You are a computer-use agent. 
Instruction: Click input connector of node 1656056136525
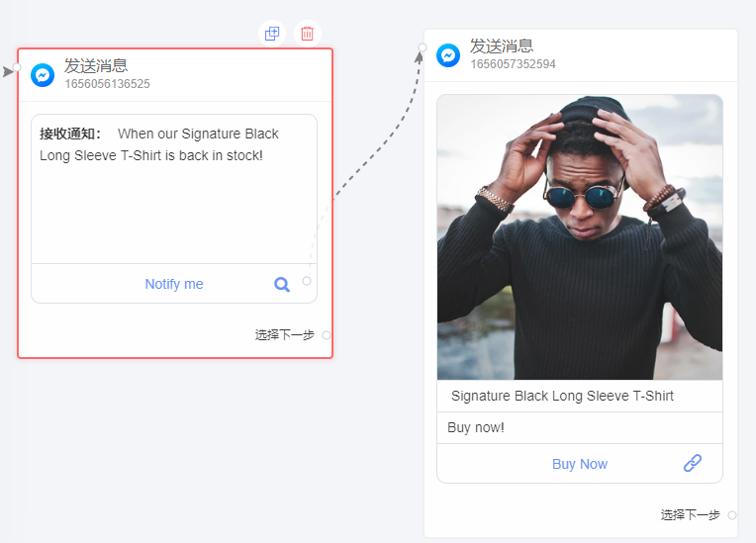pyautogui.click(x=17, y=67)
